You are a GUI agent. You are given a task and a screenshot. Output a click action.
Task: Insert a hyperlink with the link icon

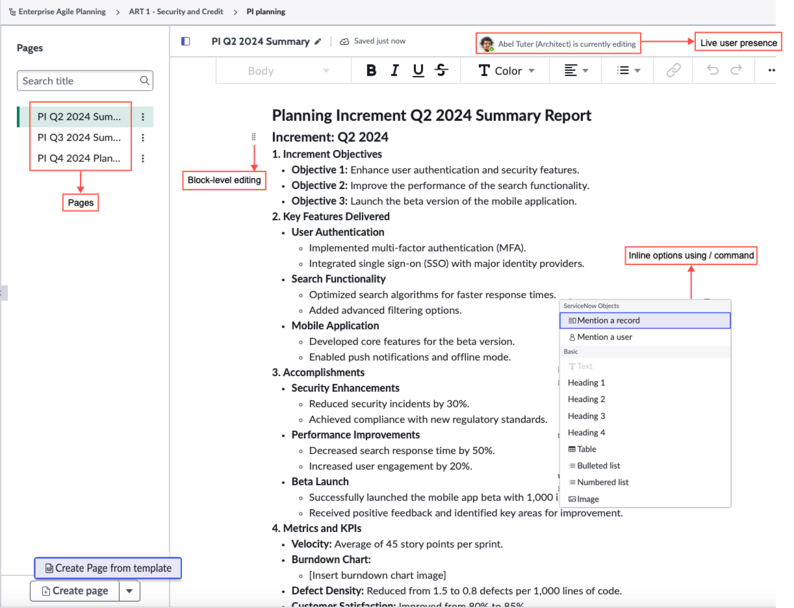click(x=673, y=70)
